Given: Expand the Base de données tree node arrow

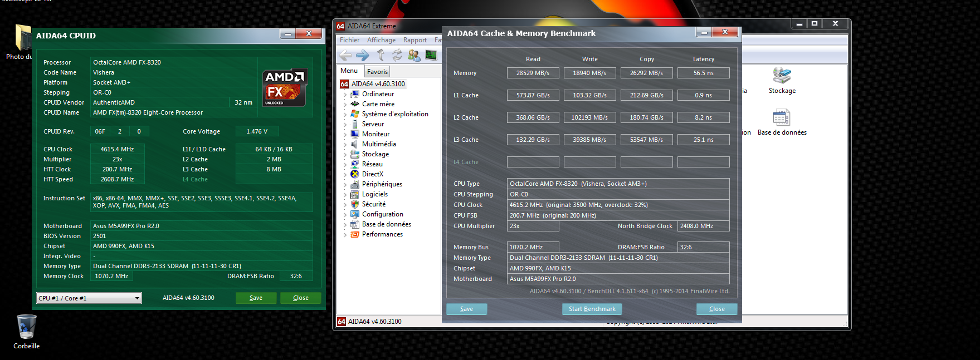Looking at the screenshot, I should pos(345,225).
